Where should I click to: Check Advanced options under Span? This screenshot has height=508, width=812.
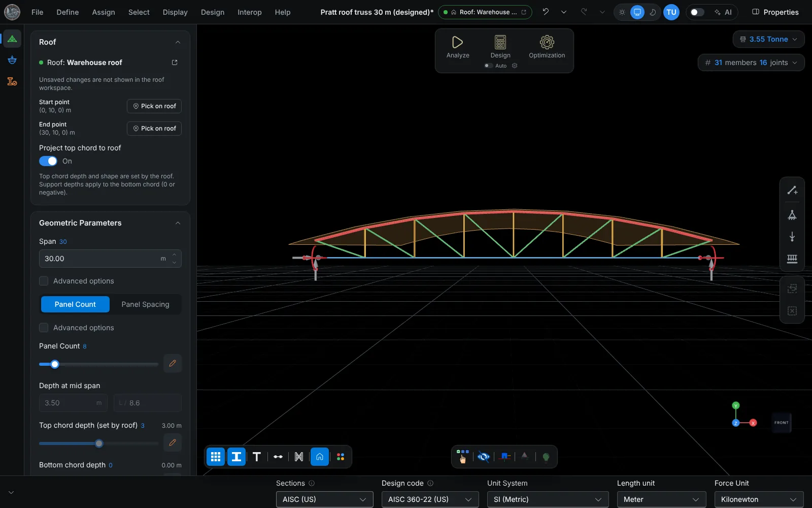pos(44,281)
